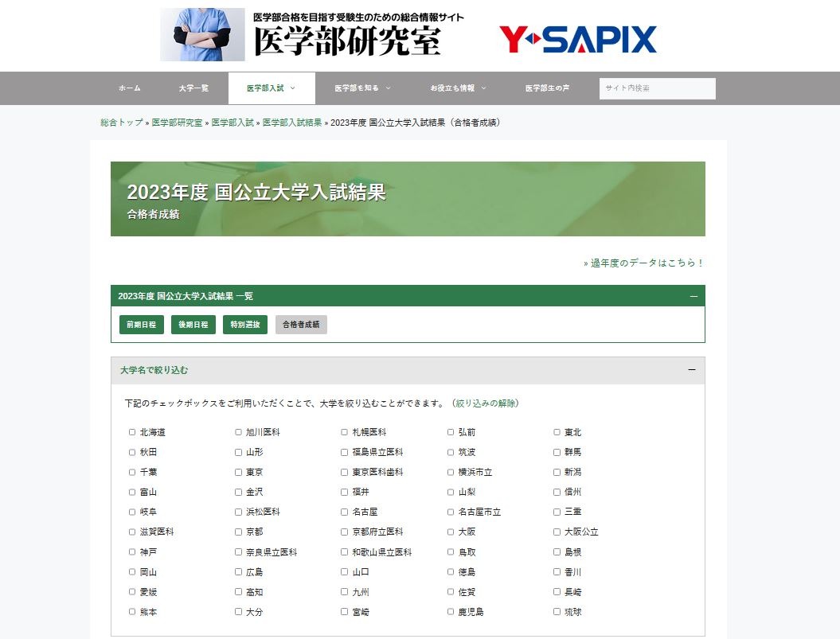The height and width of the screenshot is (639, 840).
Task: Go to the ホーム menu item
Action: pos(130,88)
